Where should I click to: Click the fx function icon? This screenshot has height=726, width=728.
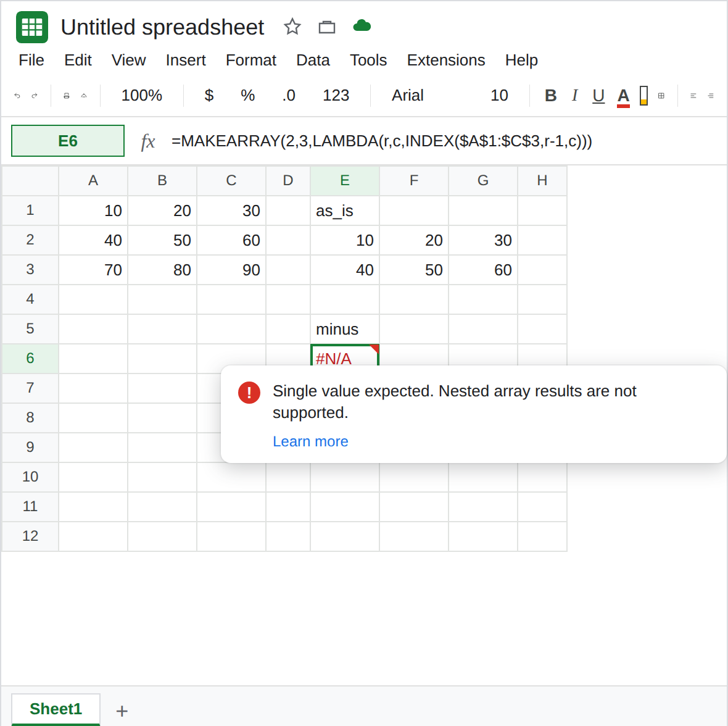point(147,141)
